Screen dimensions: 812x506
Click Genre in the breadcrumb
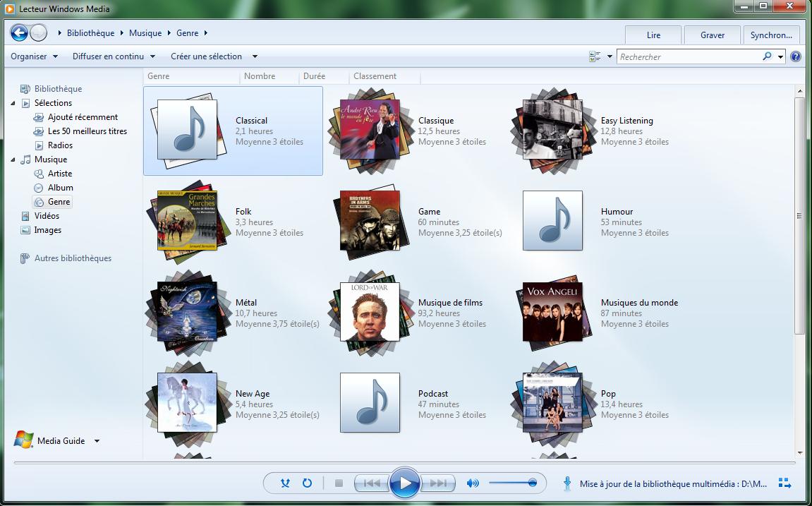point(188,33)
